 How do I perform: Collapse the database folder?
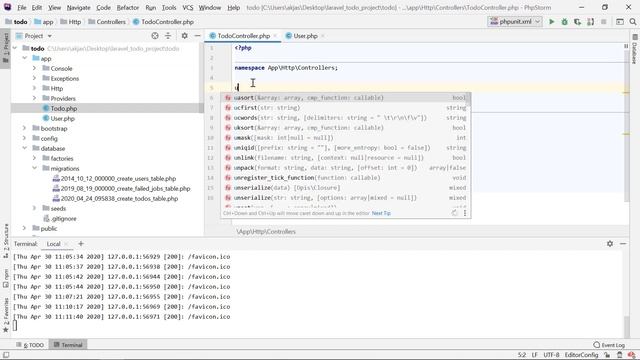click(24, 148)
